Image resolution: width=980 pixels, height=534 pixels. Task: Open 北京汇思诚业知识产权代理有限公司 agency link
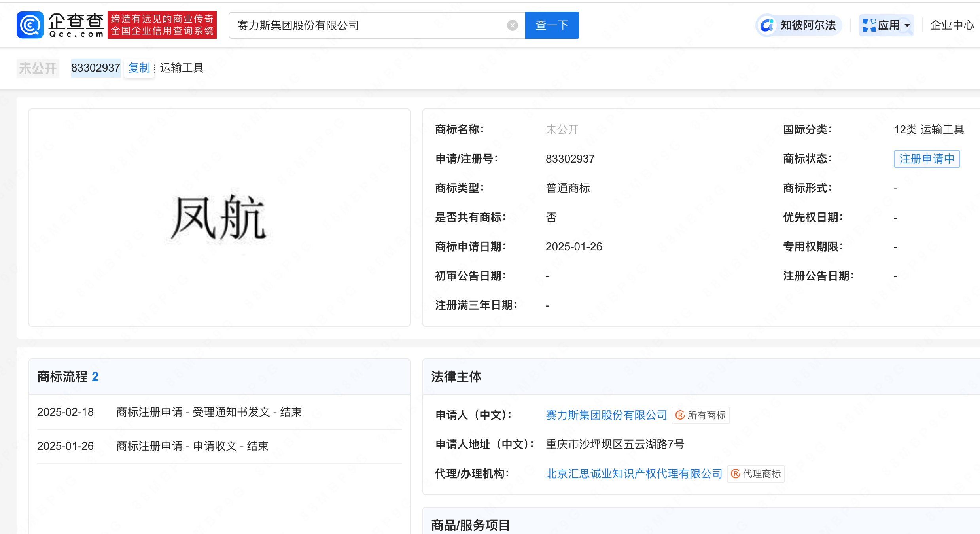point(634,473)
